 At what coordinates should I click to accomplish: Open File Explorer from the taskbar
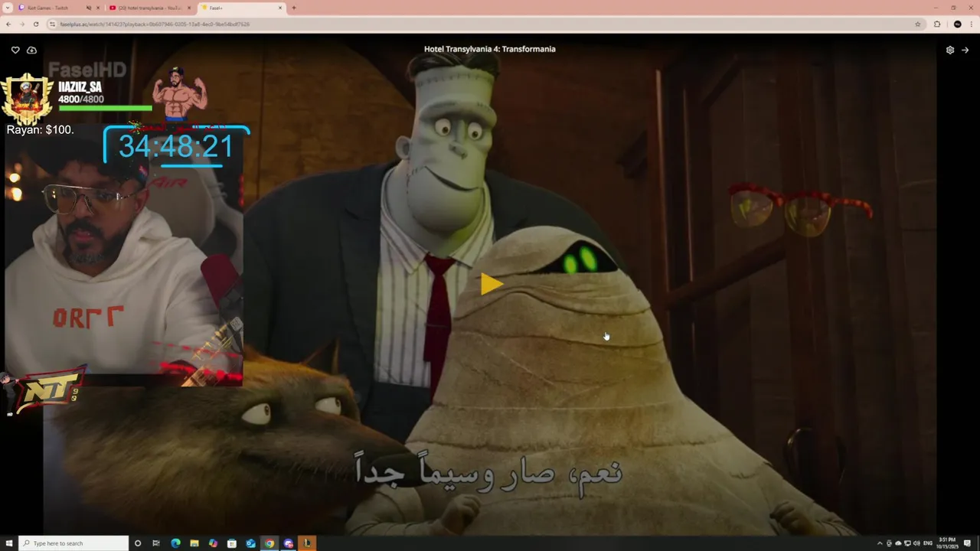(194, 543)
